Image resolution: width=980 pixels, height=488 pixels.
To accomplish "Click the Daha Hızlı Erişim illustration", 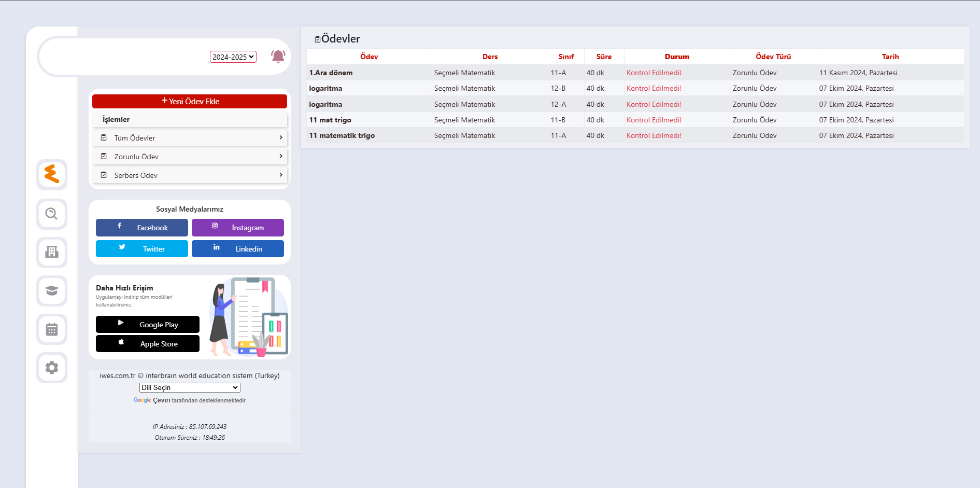I will 248,317.
